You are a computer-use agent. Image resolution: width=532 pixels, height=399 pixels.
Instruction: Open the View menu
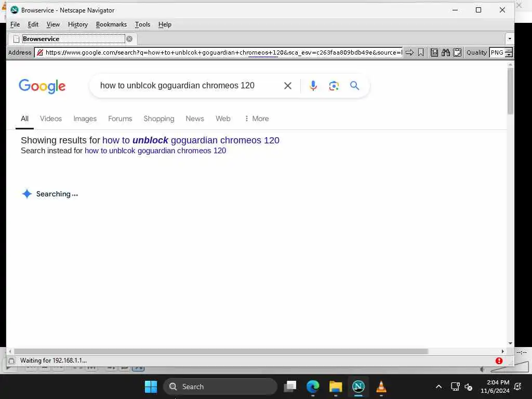pos(54,24)
